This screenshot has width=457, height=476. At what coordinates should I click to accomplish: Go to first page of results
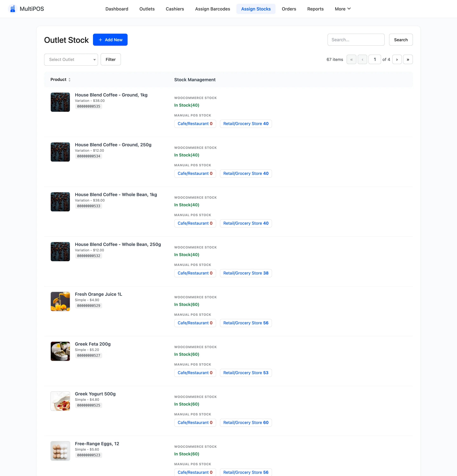[x=351, y=60]
